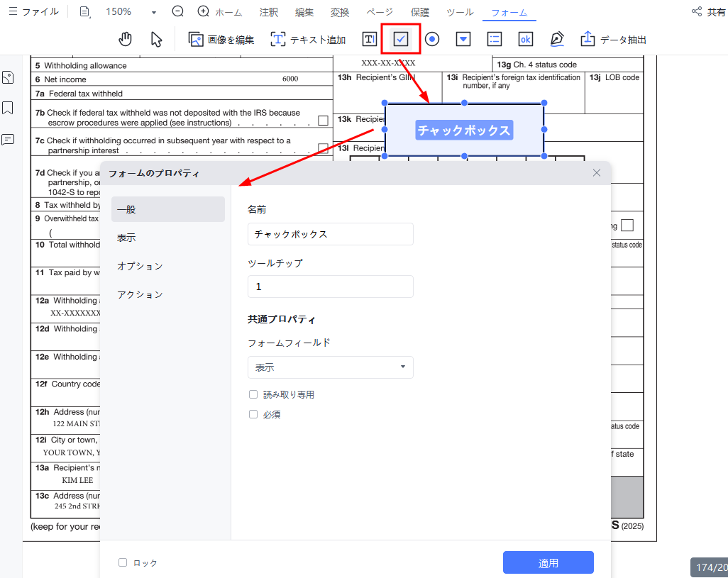Click the ツールチップ input field

[330, 287]
